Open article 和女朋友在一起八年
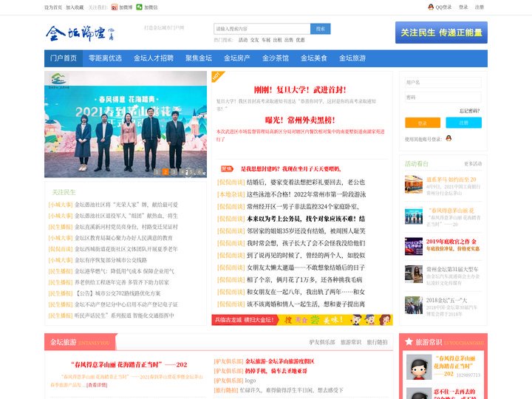Image resolution: width=532 pixels, height=399 pixels. [306, 292]
